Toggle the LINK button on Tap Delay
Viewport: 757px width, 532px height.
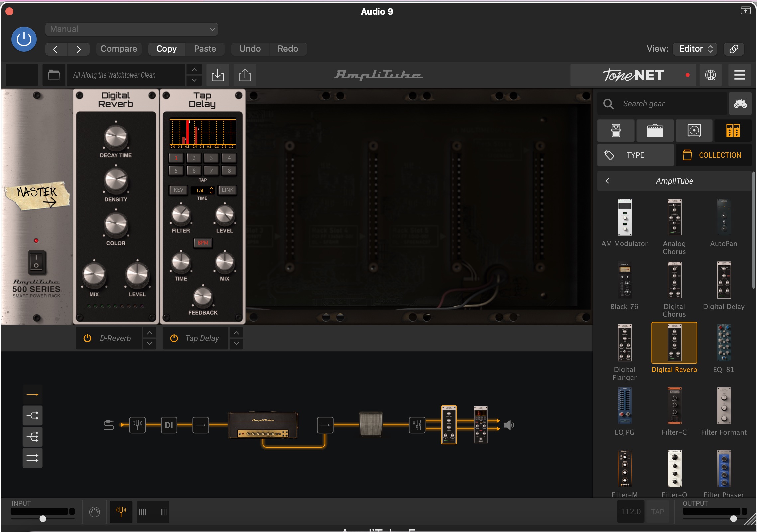[227, 190]
